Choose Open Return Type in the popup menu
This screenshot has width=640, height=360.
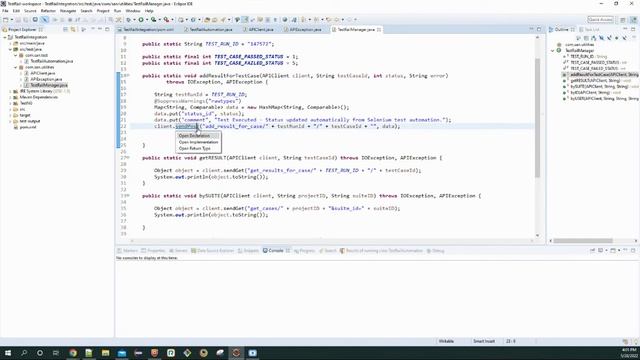[195, 148]
